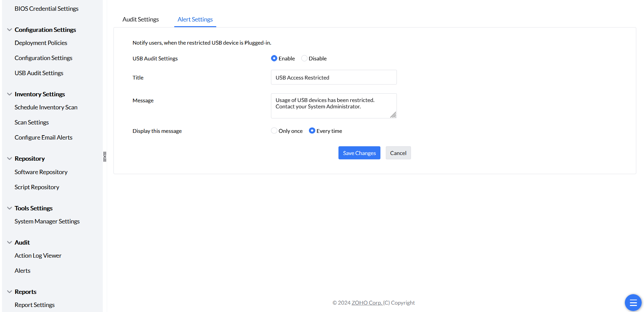The height and width of the screenshot is (312, 644).
Task: Collapse the Tools Settings section
Action: coord(9,208)
